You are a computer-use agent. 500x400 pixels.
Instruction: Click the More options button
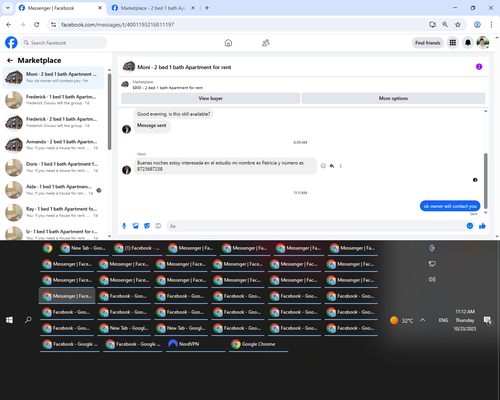[393, 98]
